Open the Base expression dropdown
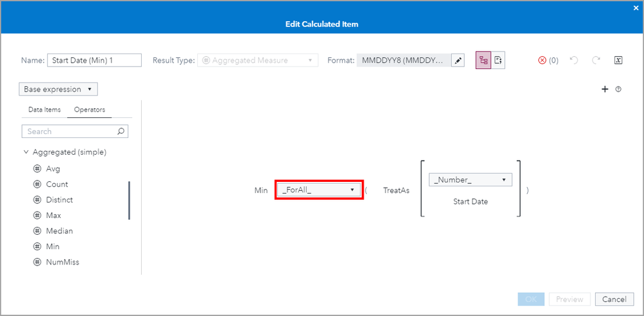The width and height of the screenshot is (644, 316). (59, 89)
